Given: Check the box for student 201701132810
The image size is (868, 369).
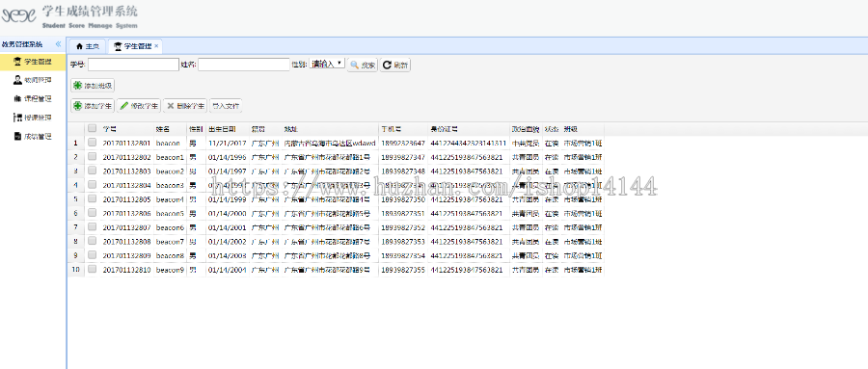Looking at the screenshot, I should (92, 270).
